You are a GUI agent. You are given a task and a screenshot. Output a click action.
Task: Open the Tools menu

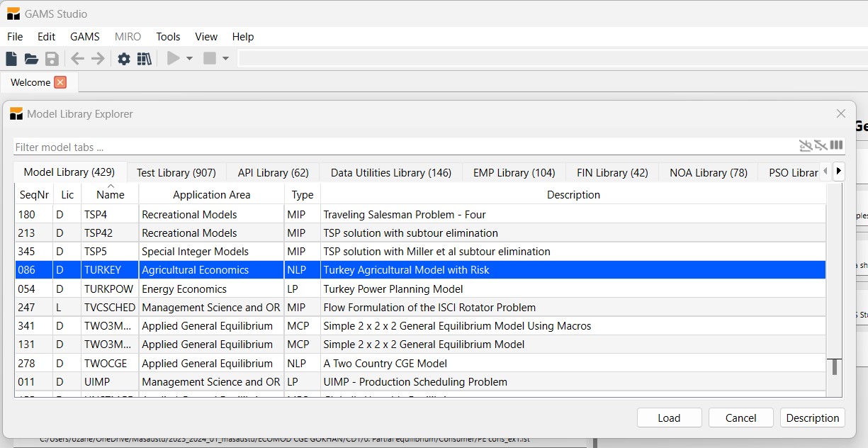coord(169,37)
